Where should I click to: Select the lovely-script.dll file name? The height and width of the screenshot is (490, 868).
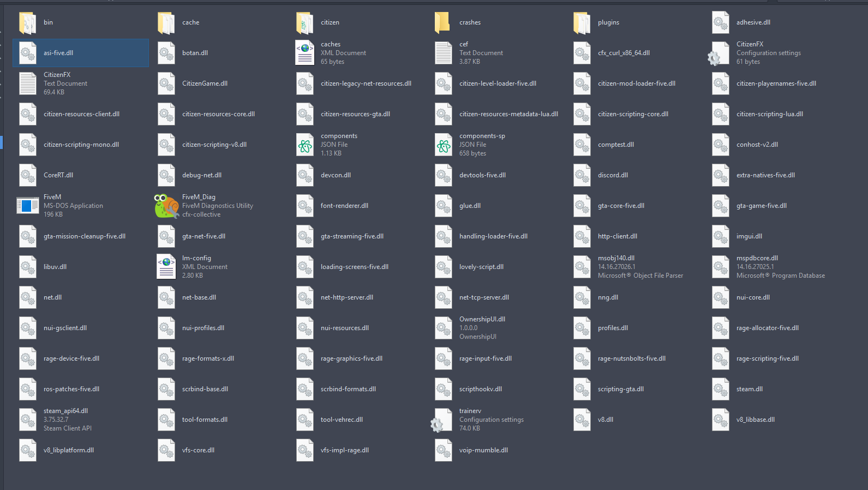point(481,267)
